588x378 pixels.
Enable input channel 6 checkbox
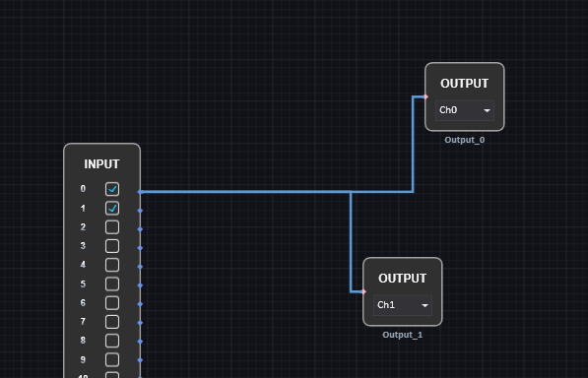(112, 303)
